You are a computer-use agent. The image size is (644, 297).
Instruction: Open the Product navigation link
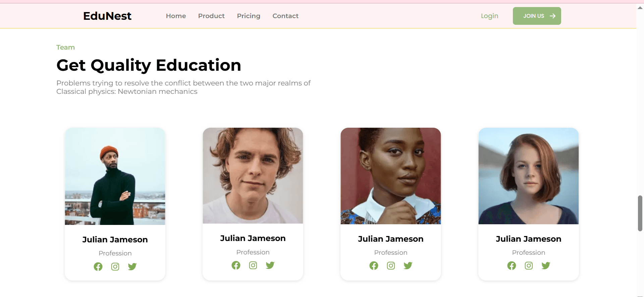click(211, 16)
